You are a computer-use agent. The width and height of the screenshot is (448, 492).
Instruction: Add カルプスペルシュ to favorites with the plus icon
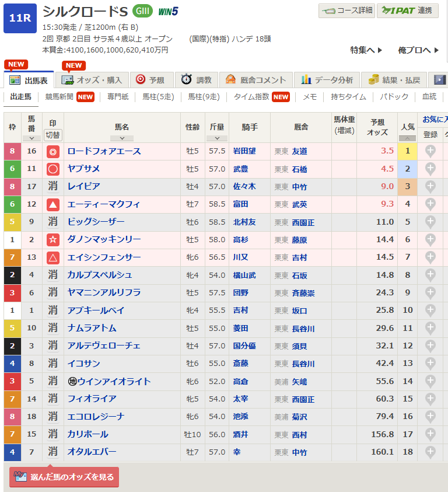point(430,275)
